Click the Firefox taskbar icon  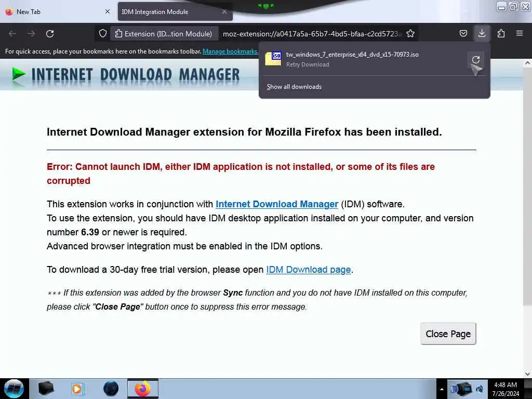point(143,389)
